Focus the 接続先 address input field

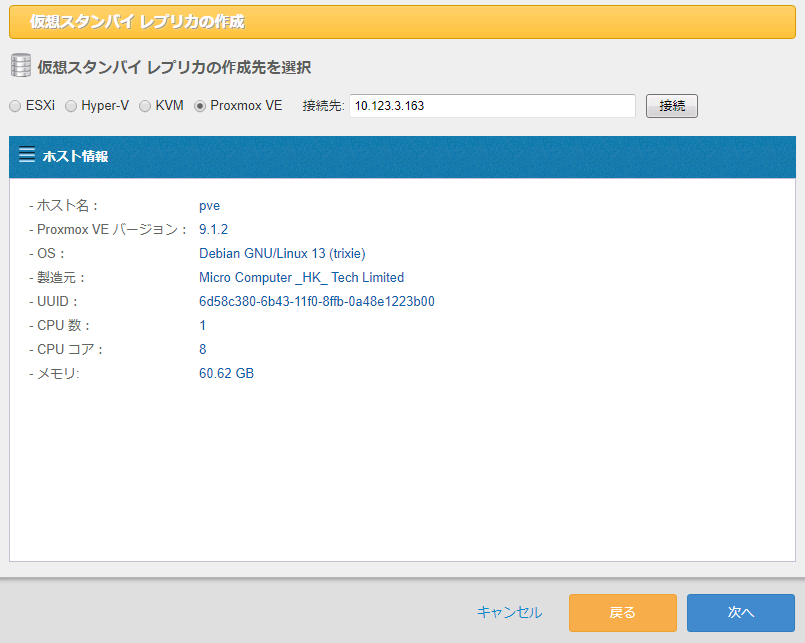492,106
